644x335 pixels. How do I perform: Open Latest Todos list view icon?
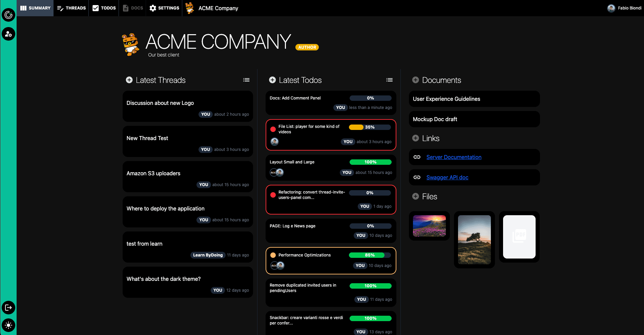click(x=390, y=80)
